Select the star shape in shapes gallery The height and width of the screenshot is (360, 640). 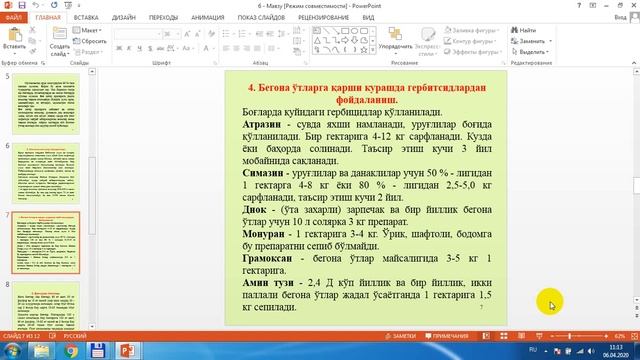363,49
